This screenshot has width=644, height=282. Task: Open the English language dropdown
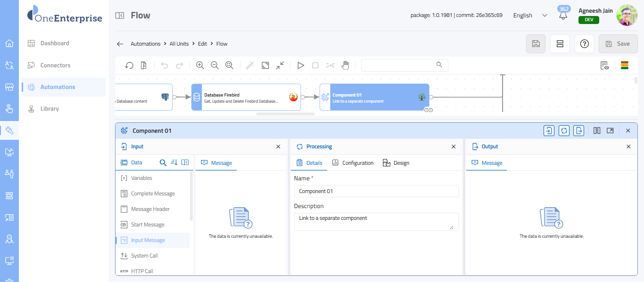click(x=530, y=16)
